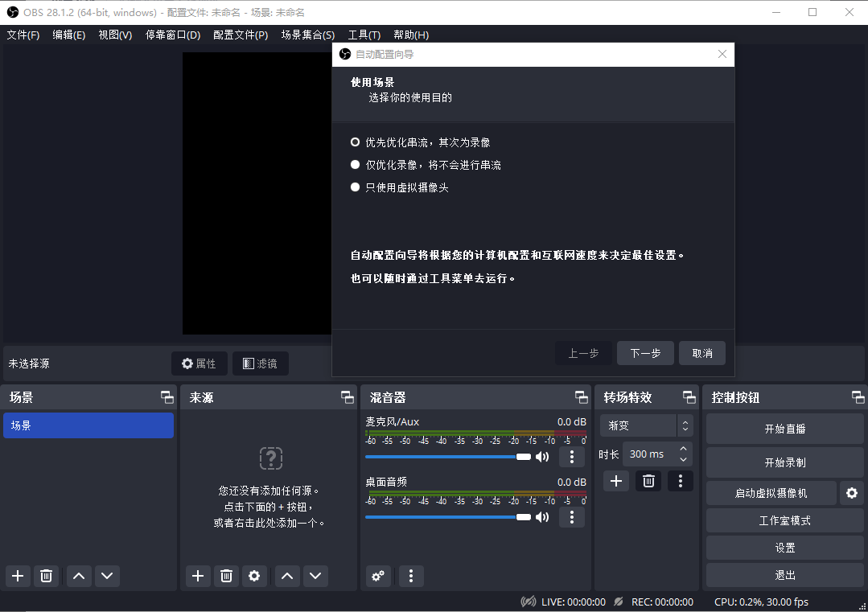
Task: Move the scene down in 场景 panel
Action: (x=107, y=576)
